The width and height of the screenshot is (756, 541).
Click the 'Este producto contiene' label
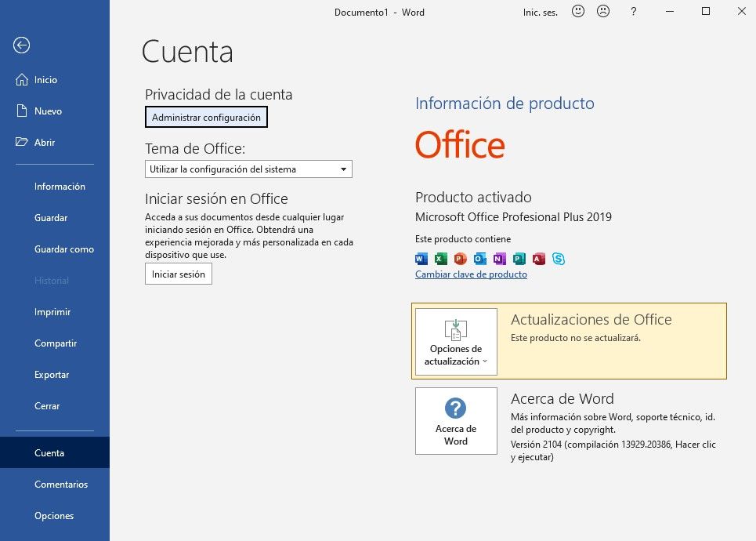463,239
